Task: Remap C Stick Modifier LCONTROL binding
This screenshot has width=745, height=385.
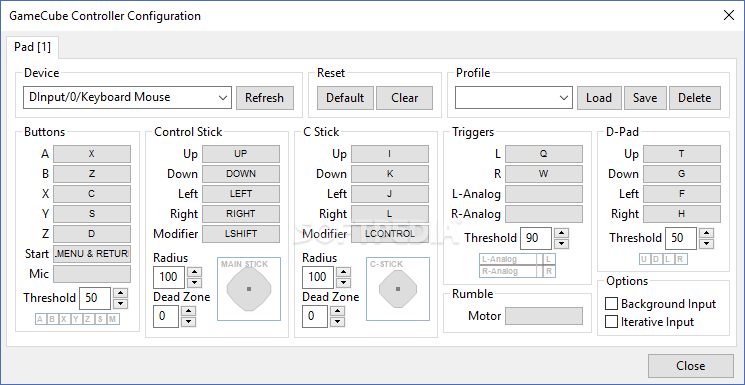Action: [x=390, y=234]
